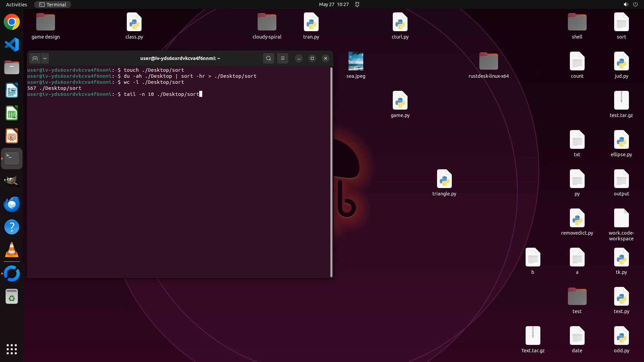
Task: Show the applications grid
Action: click(x=12, y=349)
